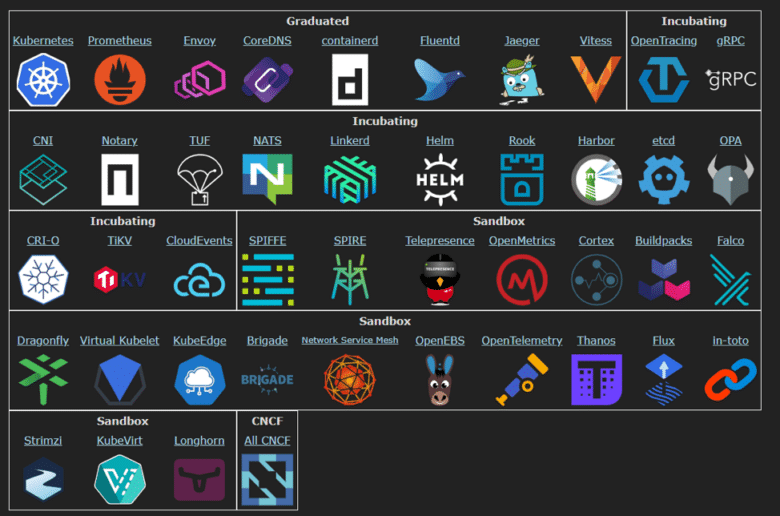The width and height of the screenshot is (780, 516).
Task: Click the TiKV red logo
Action: (120, 279)
